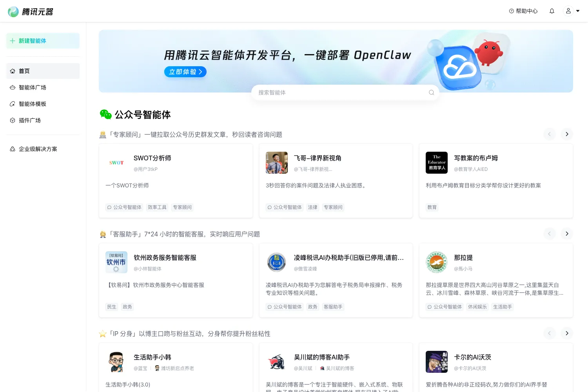This screenshot has width=588, height=392.
Task: Click author @卡尔的AI沃茨
Action: (470, 368)
